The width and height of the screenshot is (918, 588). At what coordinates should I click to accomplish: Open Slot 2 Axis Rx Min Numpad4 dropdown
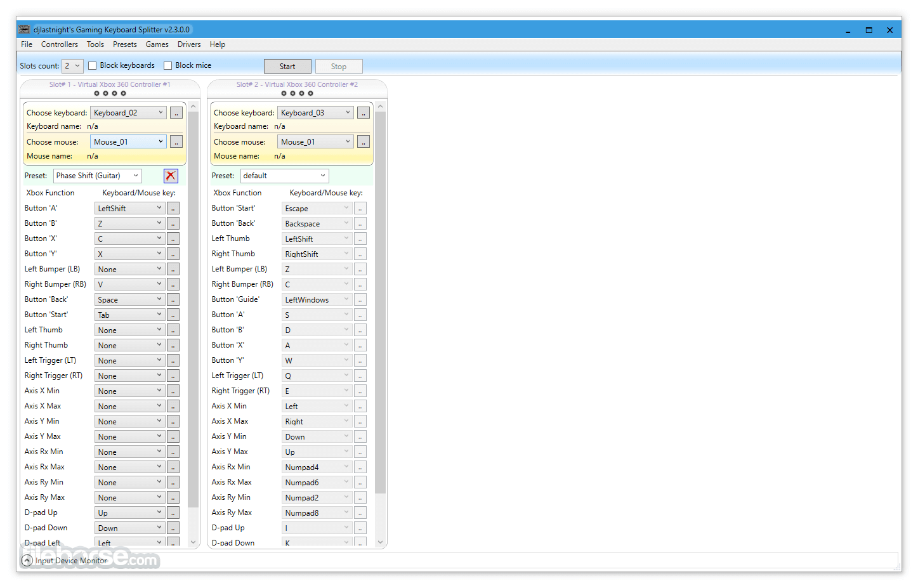tap(317, 467)
